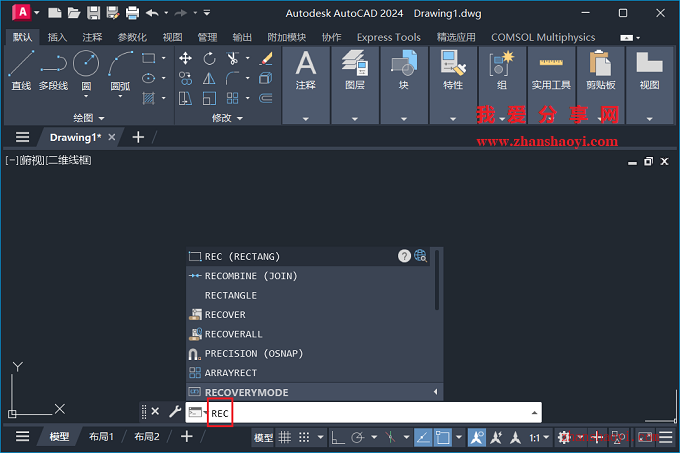Add a new drawing tab with plus
The height and width of the screenshot is (453, 680).
pos(138,137)
